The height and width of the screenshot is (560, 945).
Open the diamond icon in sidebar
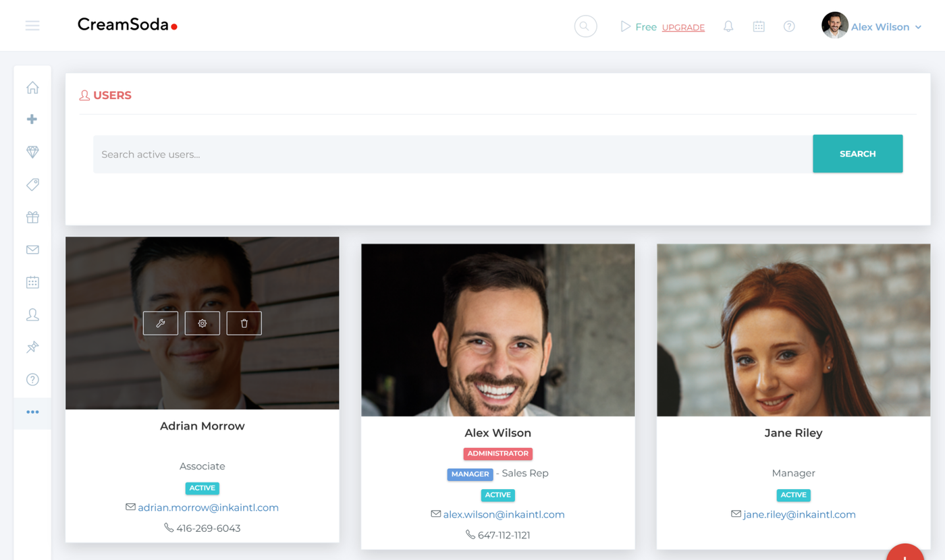pos(32,152)
